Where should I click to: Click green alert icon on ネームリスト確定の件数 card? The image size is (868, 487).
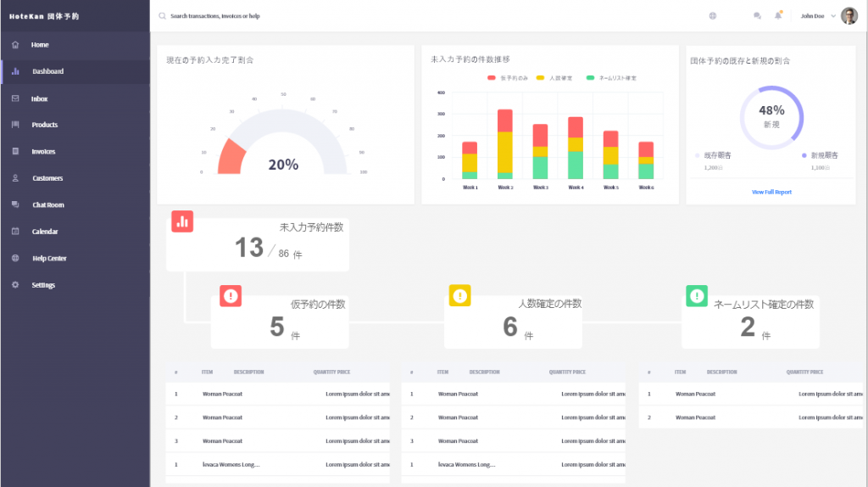point(697,296)
